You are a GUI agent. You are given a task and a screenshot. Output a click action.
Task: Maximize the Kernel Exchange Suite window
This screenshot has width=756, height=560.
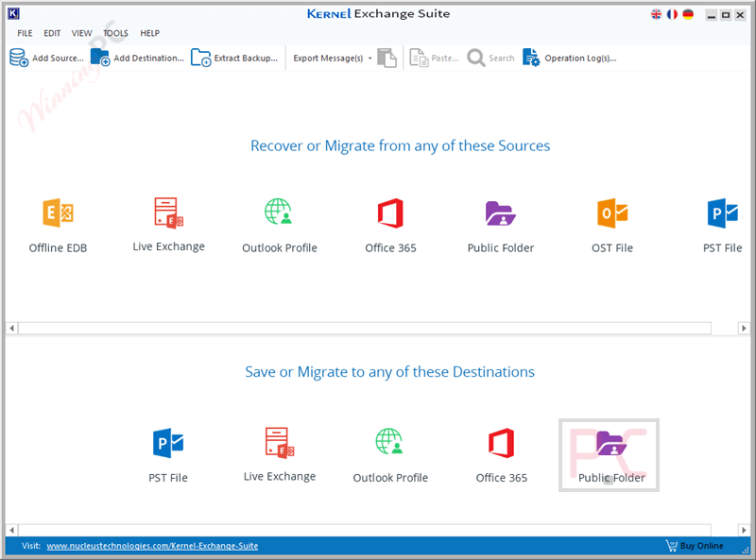[x=726, y=15]
